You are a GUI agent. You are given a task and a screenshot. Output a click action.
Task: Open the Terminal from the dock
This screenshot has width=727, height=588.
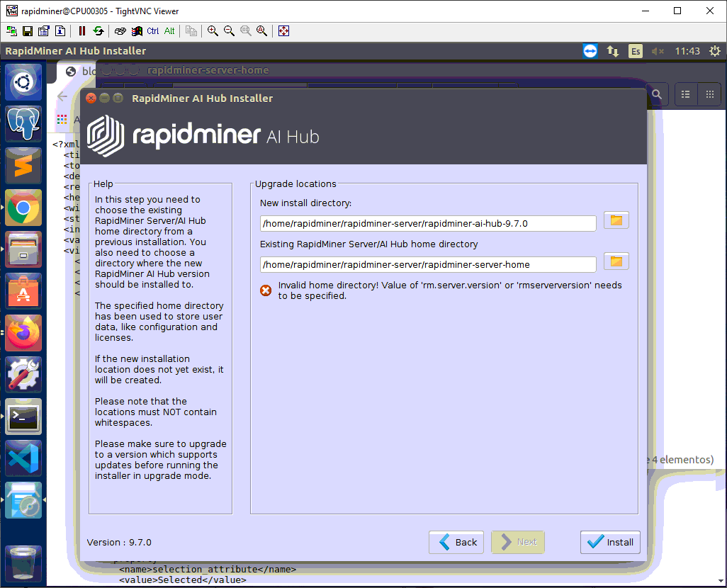coord(23,417)
